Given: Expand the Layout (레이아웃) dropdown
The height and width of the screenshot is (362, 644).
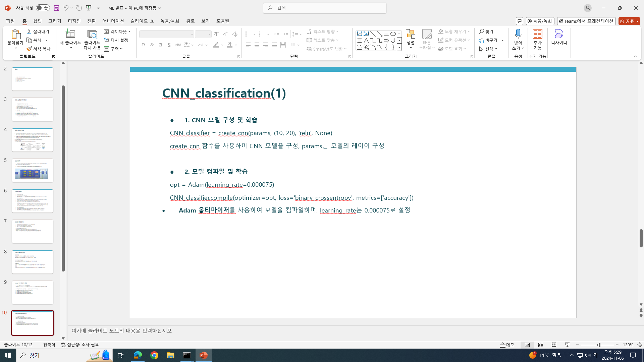Looking at the screenshot, I should (x=117, y=32).
